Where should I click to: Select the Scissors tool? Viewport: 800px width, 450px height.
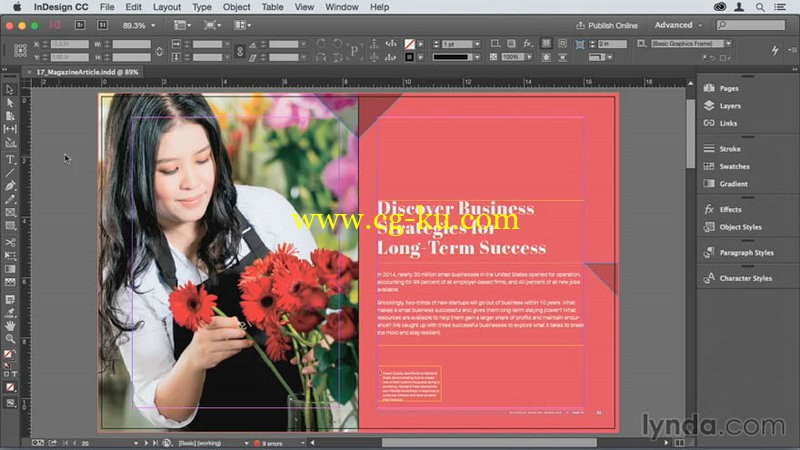(10, 242)
